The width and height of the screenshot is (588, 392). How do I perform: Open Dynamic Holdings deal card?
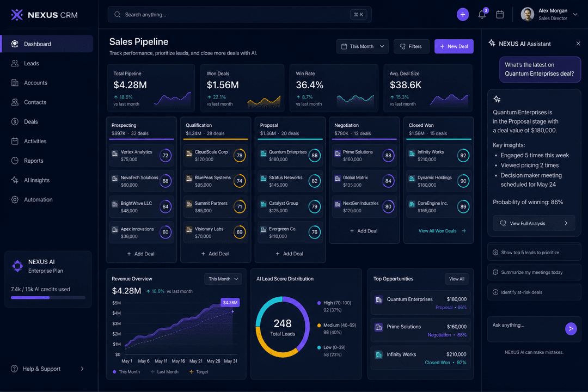click(x=438, y=181)
